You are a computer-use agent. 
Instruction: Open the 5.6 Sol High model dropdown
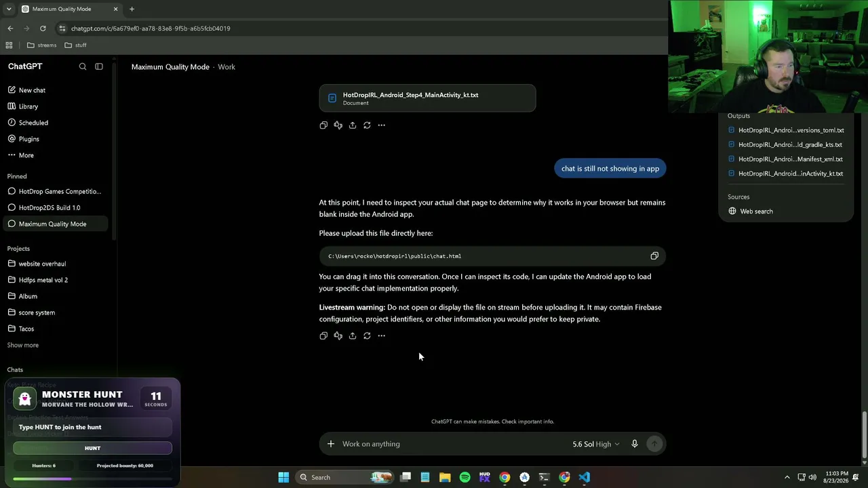[x=596, y=444]
